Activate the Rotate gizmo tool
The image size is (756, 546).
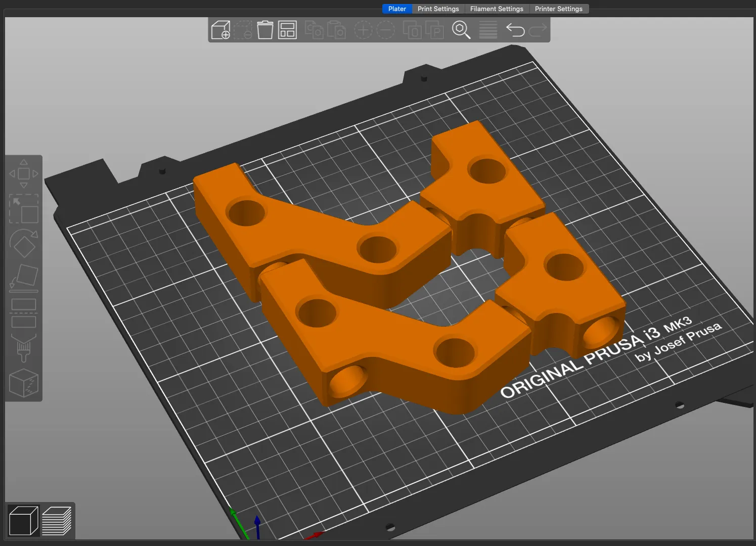pyautogui.click(x=24, y=243)
